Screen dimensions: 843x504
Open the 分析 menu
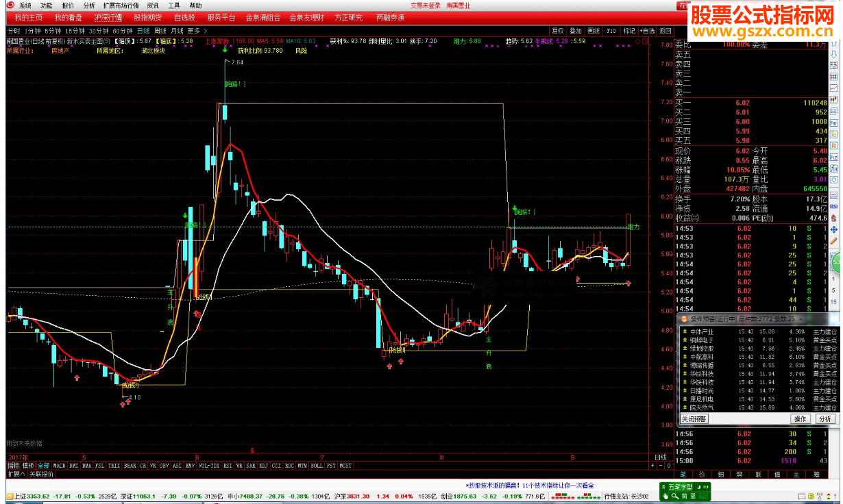coord(89,5)
